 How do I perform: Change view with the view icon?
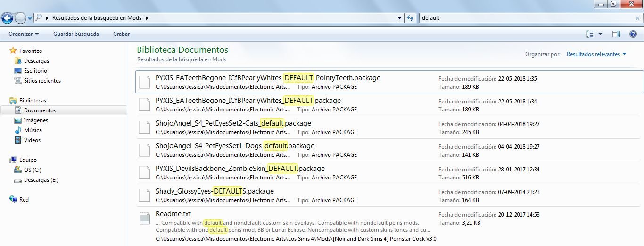[590, 34]
